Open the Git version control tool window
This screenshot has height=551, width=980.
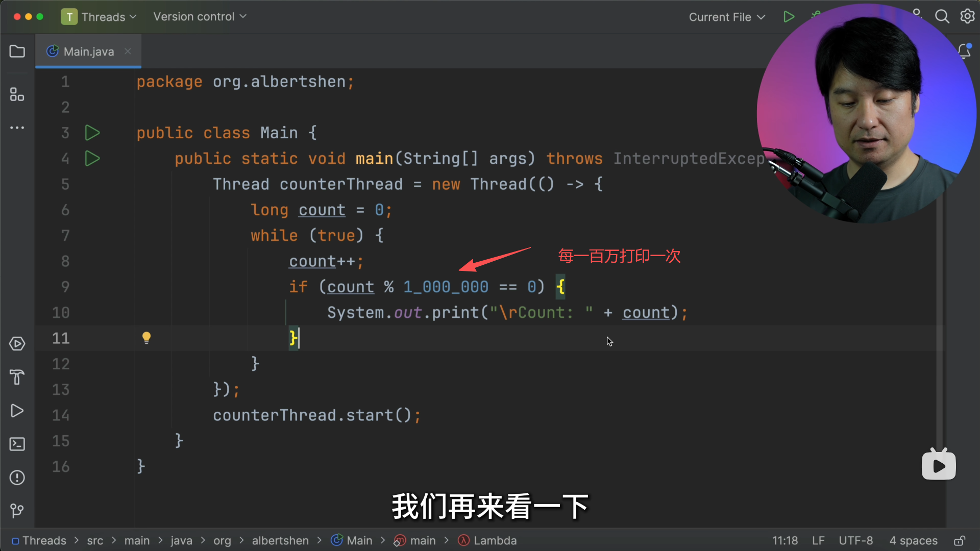click(17, 510)
